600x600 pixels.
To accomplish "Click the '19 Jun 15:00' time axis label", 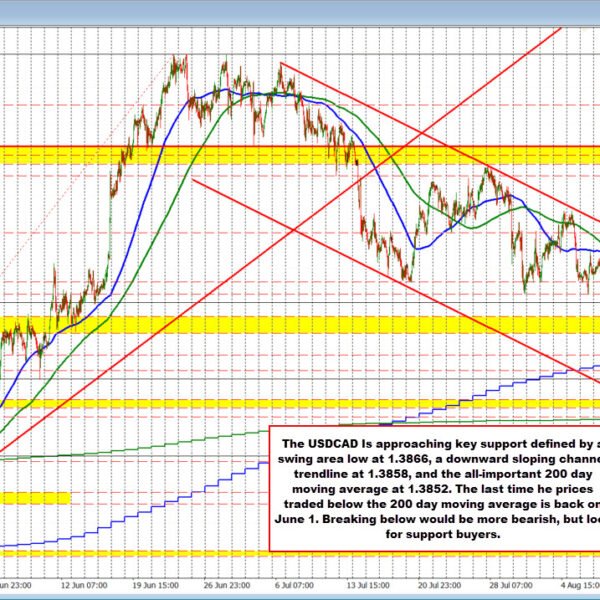I will [155, 585].
